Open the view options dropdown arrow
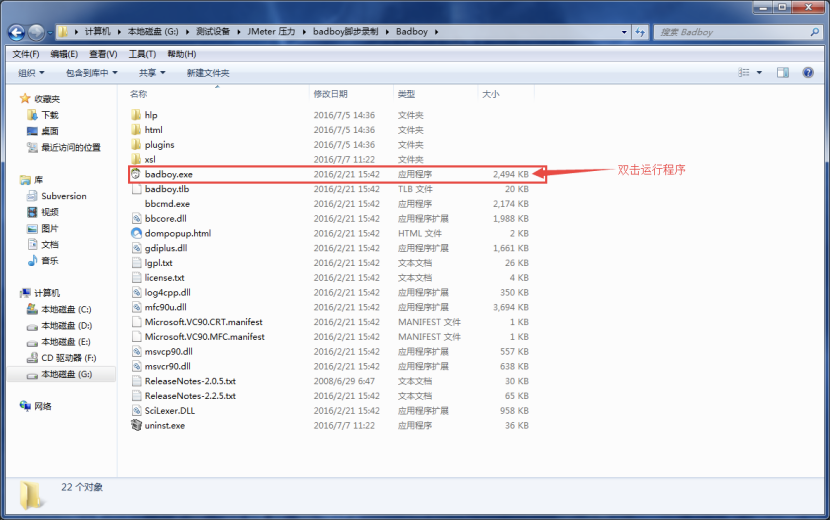Viewport: 830px width, 520px height. (759, 73)
